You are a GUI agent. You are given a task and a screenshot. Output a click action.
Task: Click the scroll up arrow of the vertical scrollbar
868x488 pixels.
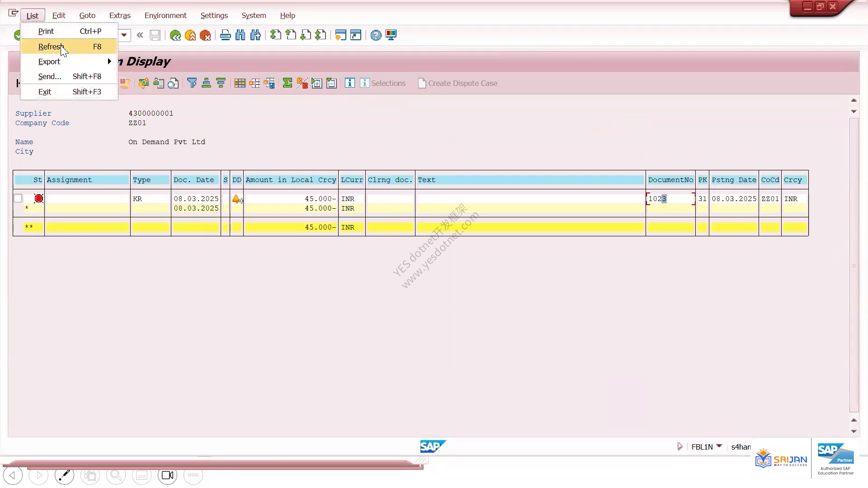click(854, 100)
